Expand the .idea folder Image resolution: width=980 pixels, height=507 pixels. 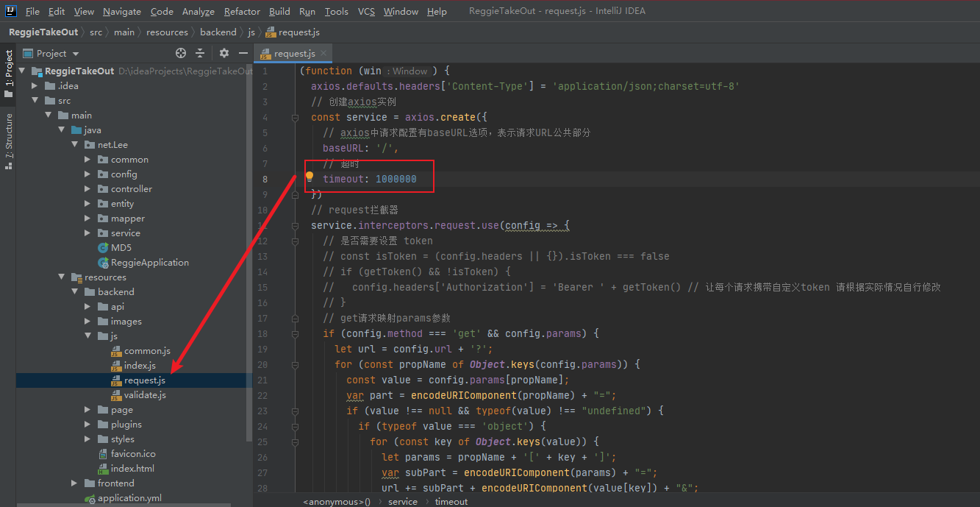[35, 86]
